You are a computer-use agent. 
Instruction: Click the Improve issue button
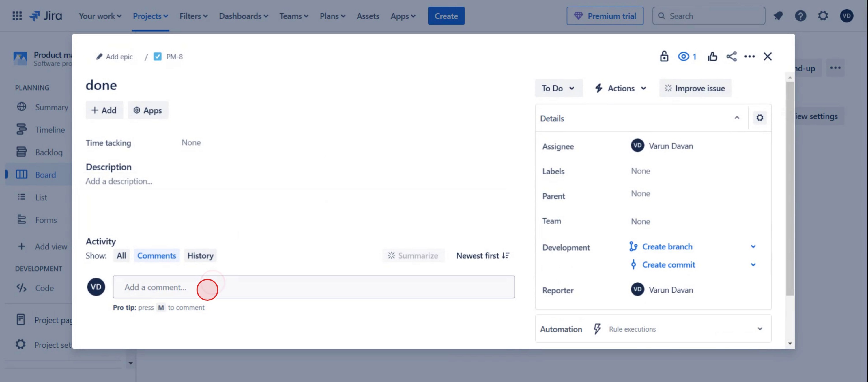pyautogui.click(x=695, y=88)
